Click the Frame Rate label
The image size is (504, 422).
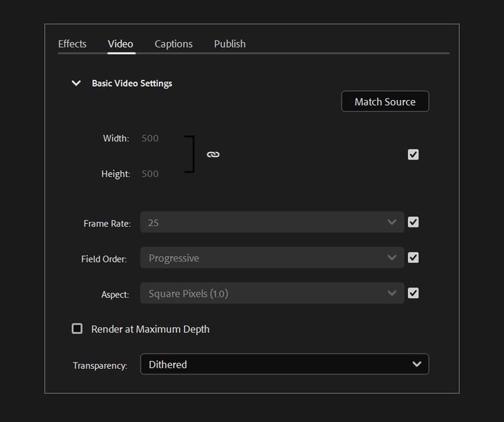tap(107, 223)
